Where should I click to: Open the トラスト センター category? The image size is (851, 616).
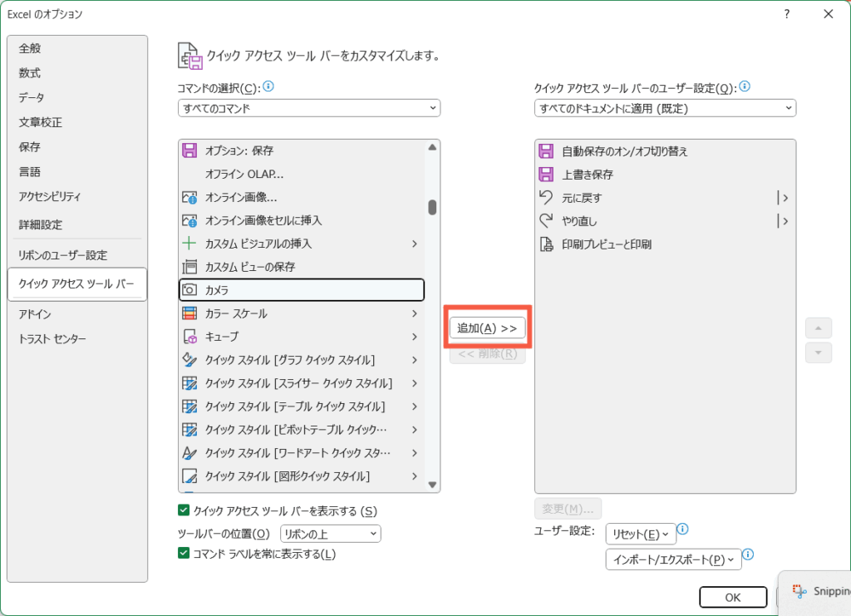[52, 339]
